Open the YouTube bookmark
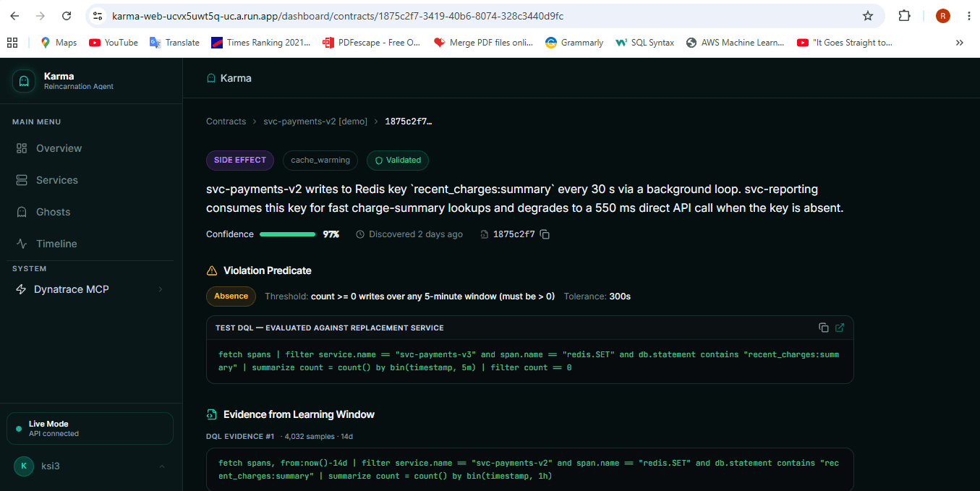Screen dimensions: 980x491 (114, 43)
